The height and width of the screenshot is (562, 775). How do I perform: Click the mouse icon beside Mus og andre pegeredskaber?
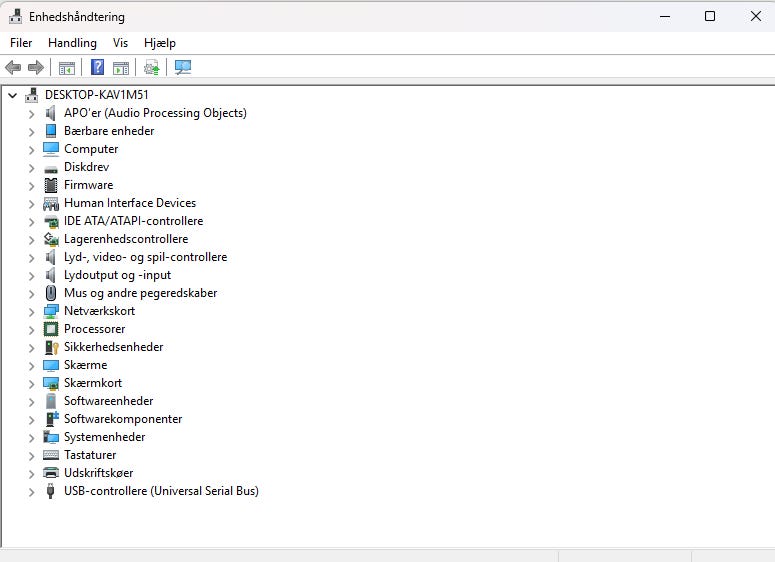51,293
